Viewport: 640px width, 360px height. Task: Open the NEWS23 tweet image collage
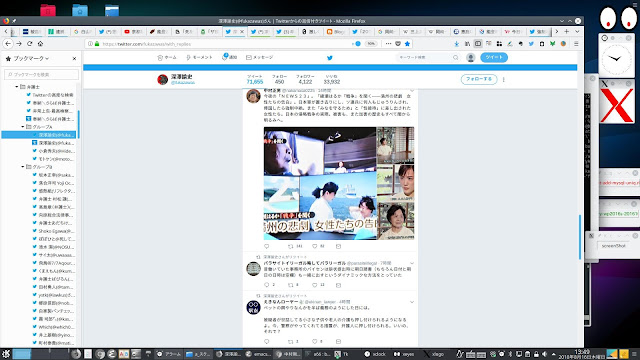click(x=339, y=183)
